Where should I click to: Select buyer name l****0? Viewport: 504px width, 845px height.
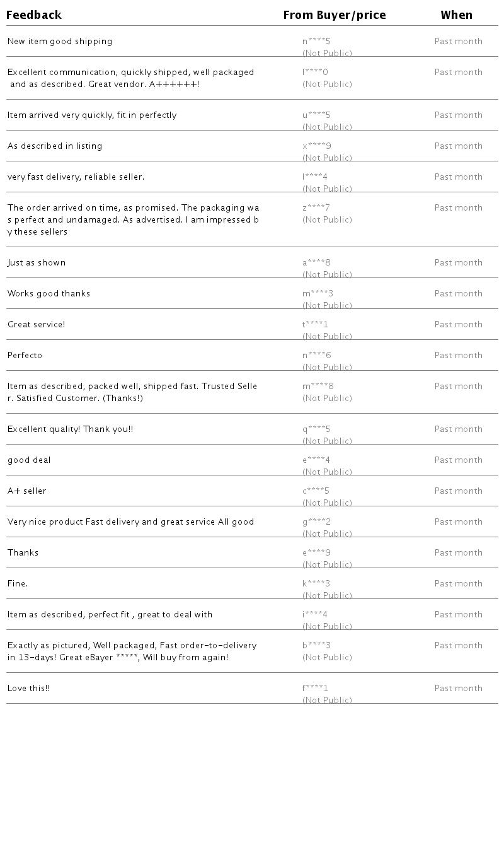[x=315, y=73]
